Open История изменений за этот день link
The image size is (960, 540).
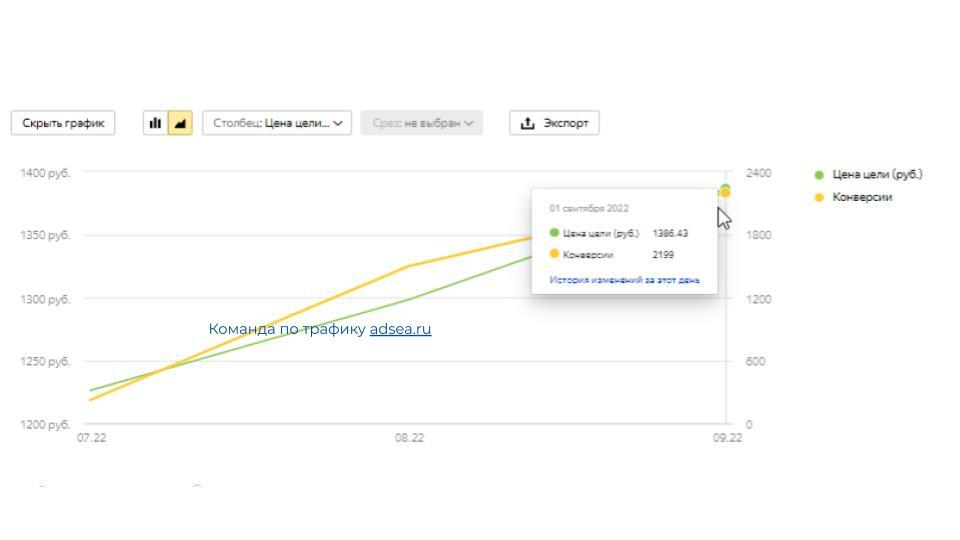624,280
